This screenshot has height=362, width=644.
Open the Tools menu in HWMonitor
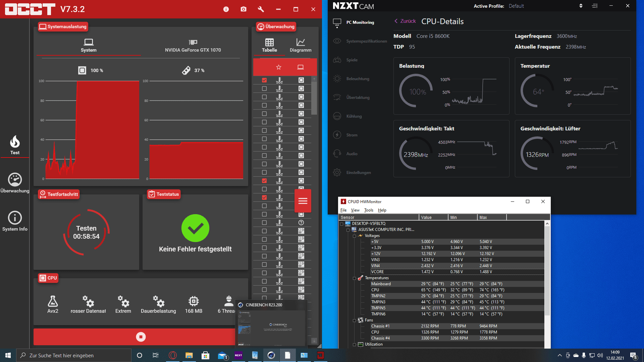coord(368,210)
